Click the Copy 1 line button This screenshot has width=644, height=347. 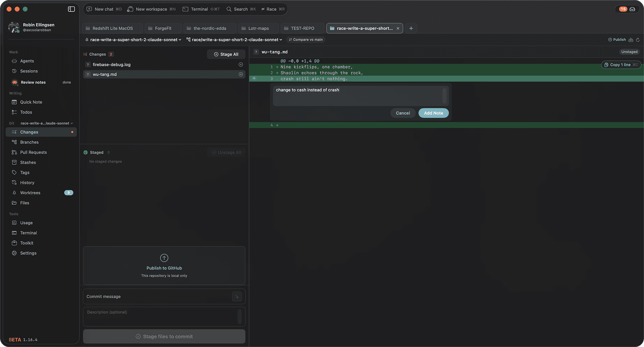pyautogui.click(x=621, y=65)
